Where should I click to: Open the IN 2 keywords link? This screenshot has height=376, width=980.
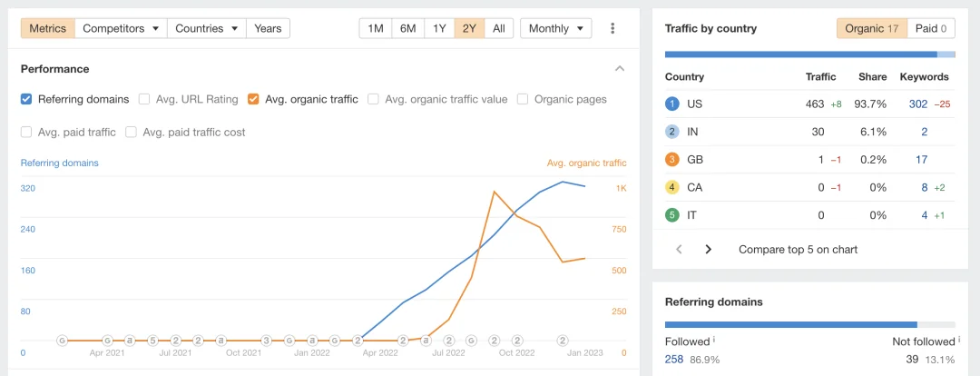pos(925,132)
